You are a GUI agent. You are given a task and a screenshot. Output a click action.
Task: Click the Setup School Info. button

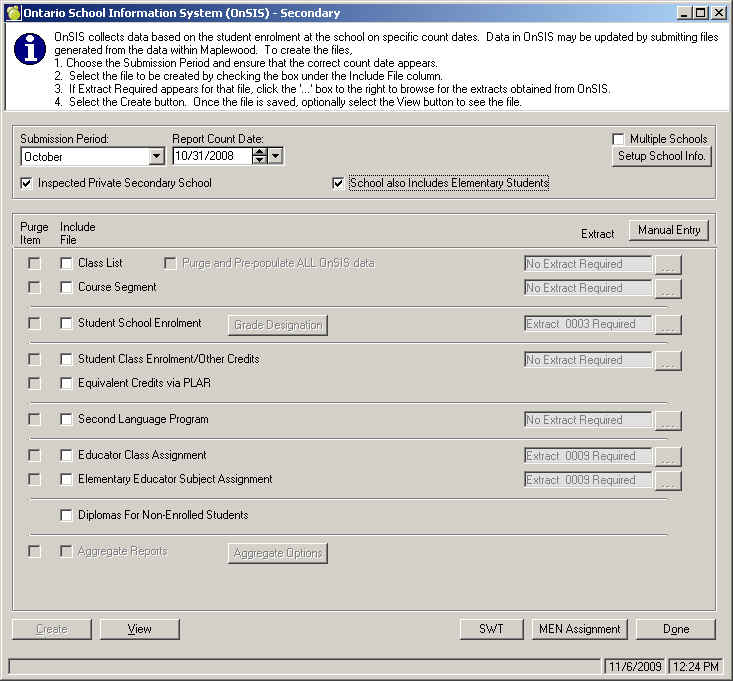coord(662,156)
